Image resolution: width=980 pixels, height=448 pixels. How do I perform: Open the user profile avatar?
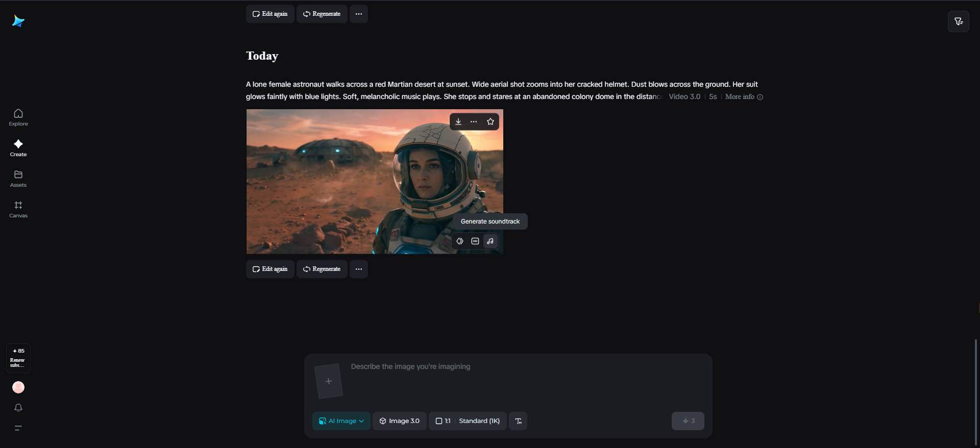[18, 387]
